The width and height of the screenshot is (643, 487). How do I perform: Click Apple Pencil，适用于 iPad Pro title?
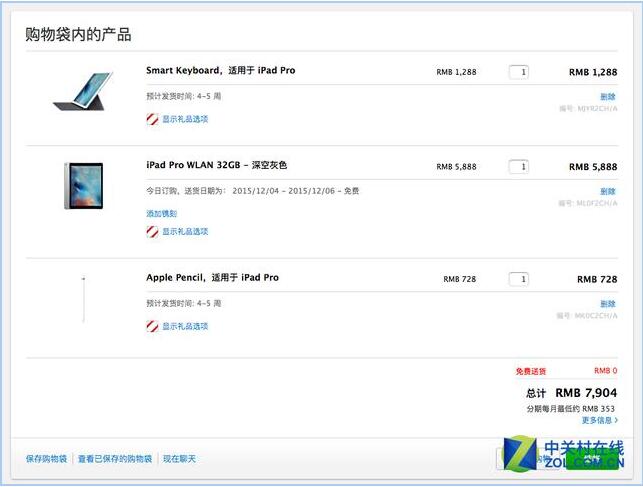212,278
